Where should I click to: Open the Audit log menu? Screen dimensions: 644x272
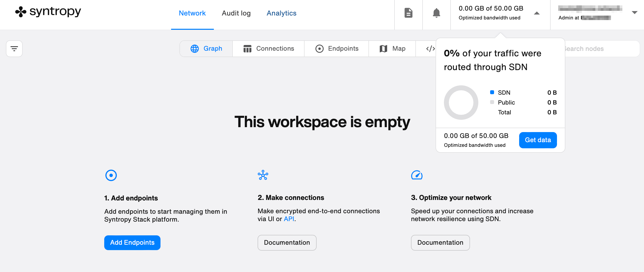pos(236,13)
